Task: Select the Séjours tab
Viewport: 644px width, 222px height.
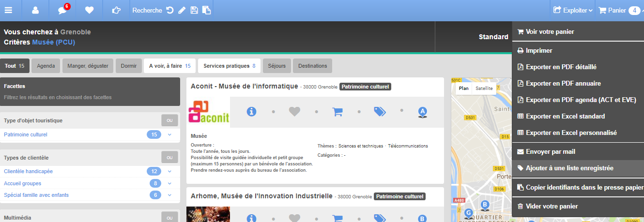Action: pyautogui.click(x=276, y=66)
